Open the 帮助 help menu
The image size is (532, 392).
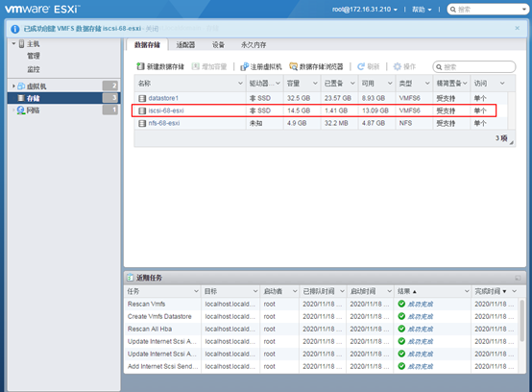tap(422, 10)
